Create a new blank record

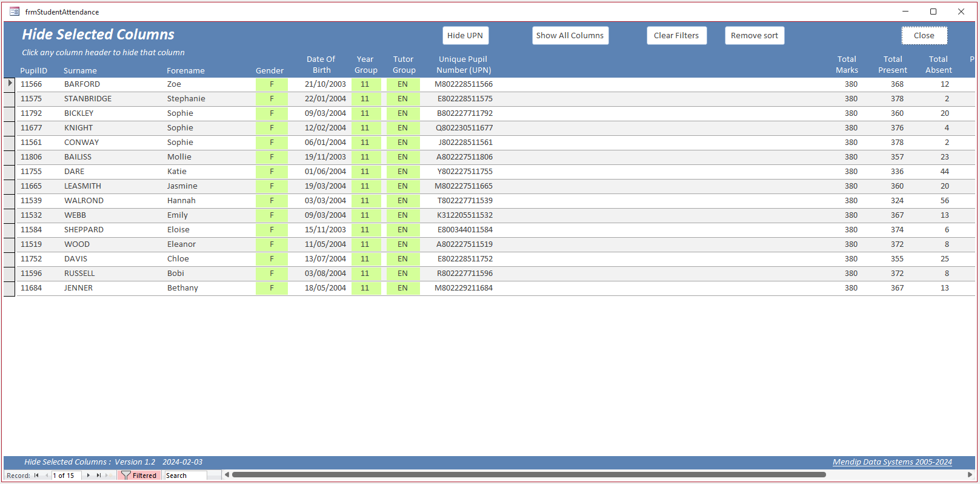pos(108,476)
